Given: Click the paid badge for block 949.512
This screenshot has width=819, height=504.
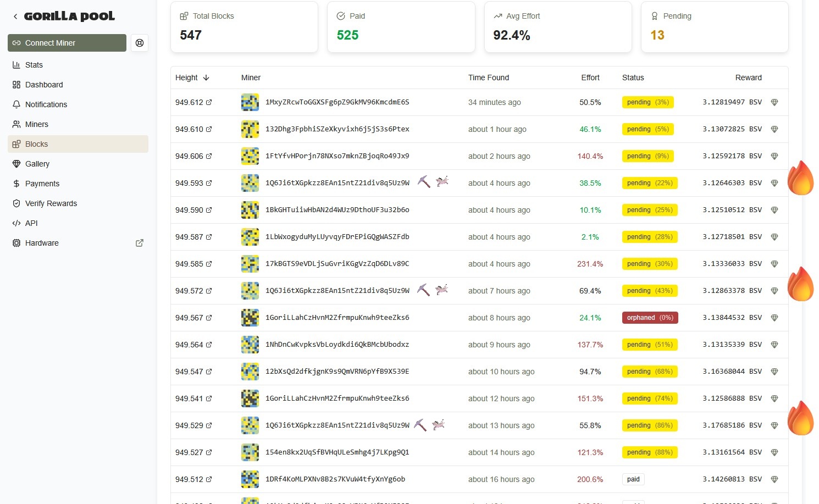Looking at the screenshot, I should click(x=633, y=479).
